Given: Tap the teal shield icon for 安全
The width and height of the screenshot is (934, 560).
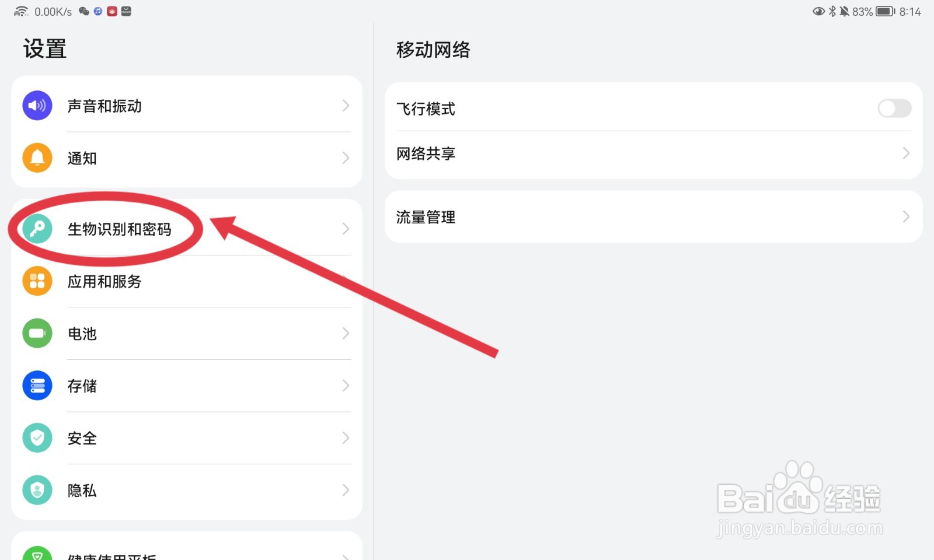Looking at the screenshot, I should point(37,438).
